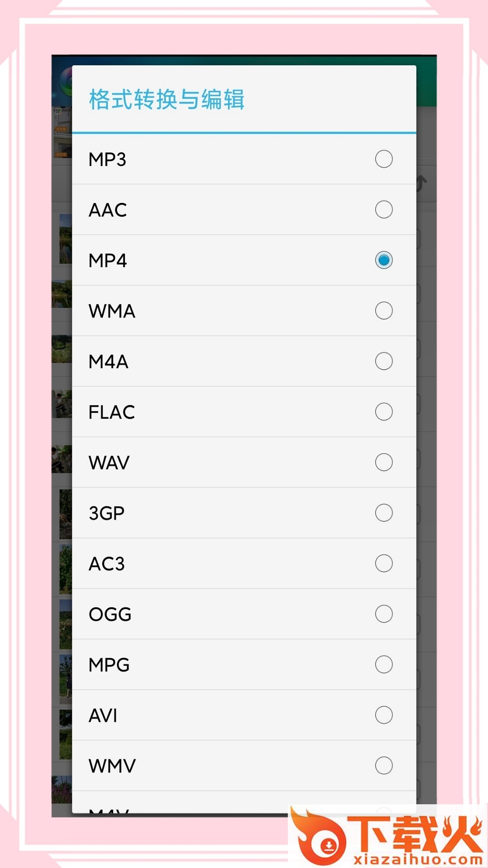This screenshot has width=488, height=868.
Task: Tap the AC3 format label
Action: click(x=107, y=564)
